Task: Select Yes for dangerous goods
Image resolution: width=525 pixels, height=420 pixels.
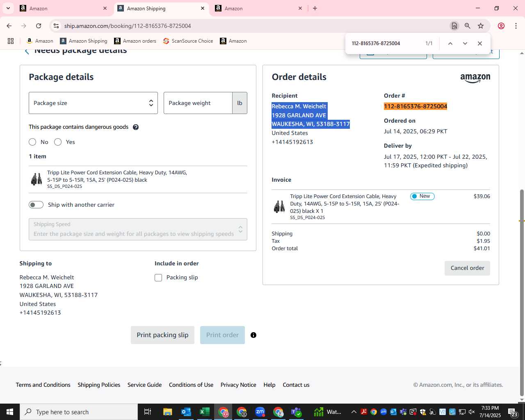Action: [x=58, y=142]
